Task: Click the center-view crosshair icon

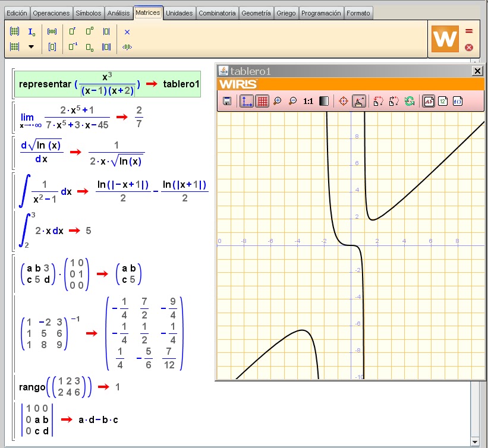Action: 344,101
